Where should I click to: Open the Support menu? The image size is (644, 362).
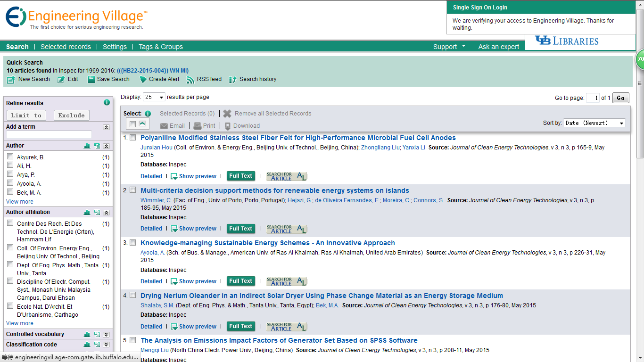(449, 47)
